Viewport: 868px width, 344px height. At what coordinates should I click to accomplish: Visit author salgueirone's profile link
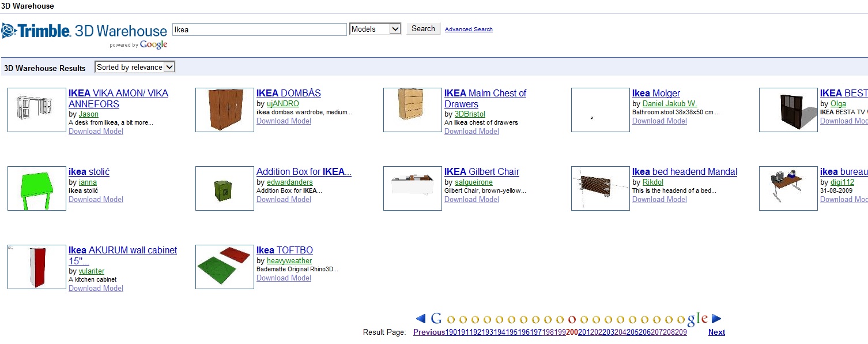474,182
